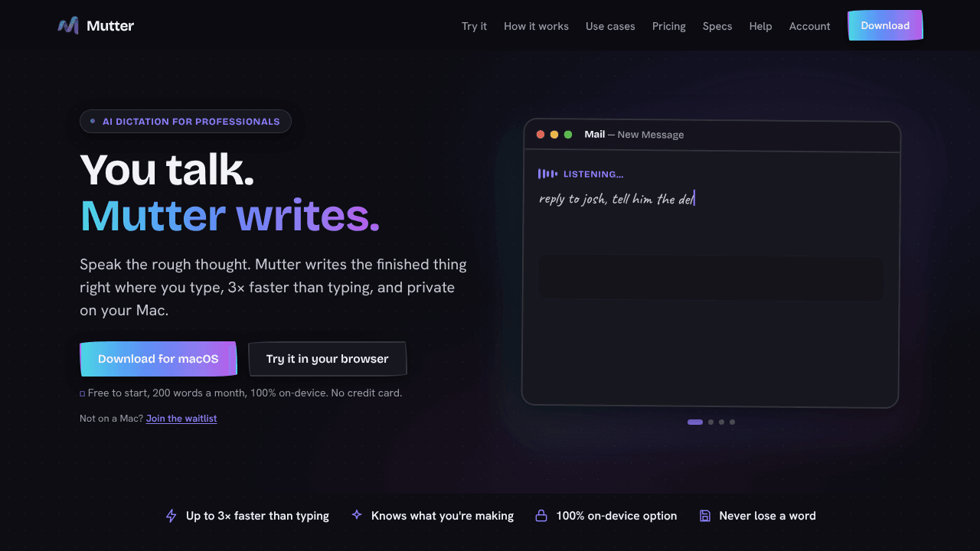Open the Account nav link
Viewport: 980px width, 551px height.
point(809,26)
